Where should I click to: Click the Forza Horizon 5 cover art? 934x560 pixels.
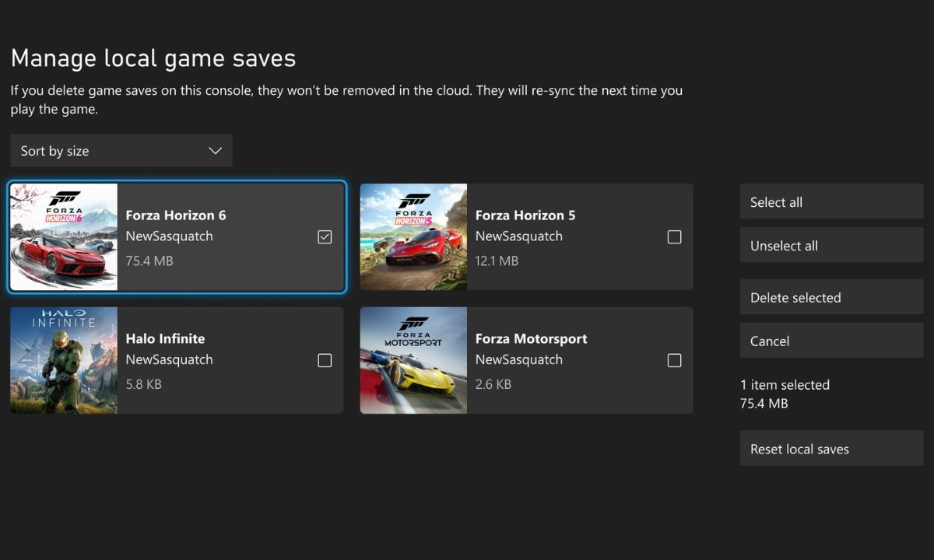coord(413,237)
